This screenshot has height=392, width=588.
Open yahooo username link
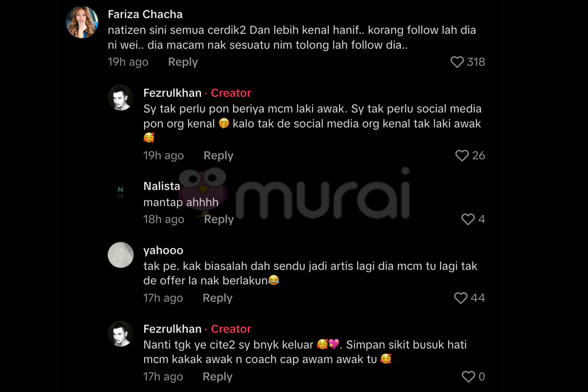click(x=163, y=250)
